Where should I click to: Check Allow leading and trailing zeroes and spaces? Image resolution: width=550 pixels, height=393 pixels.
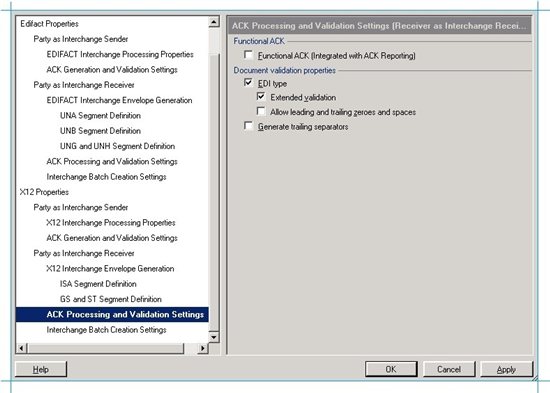[x=261, y=112]
